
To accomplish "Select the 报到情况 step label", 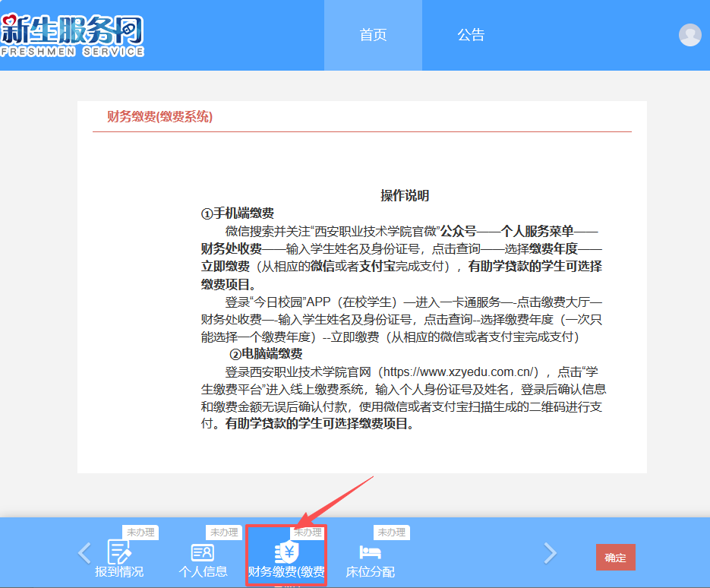I will (119, 572).
